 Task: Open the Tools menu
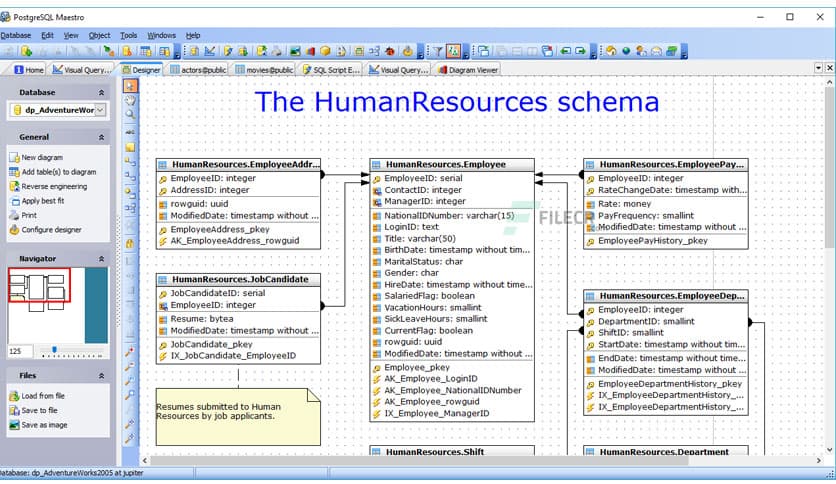pyautogui.click(x=128, y=35)
